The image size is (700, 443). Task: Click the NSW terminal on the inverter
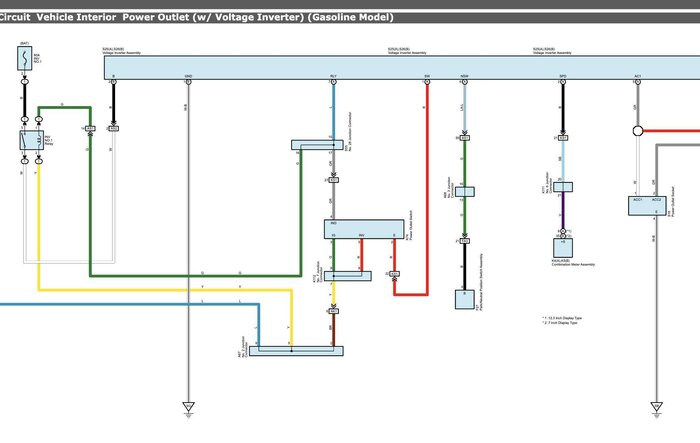464,79
